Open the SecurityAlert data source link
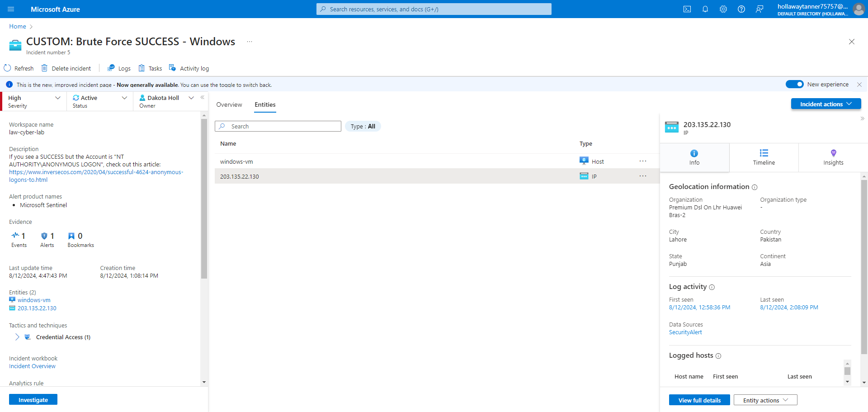 point(685,332)
